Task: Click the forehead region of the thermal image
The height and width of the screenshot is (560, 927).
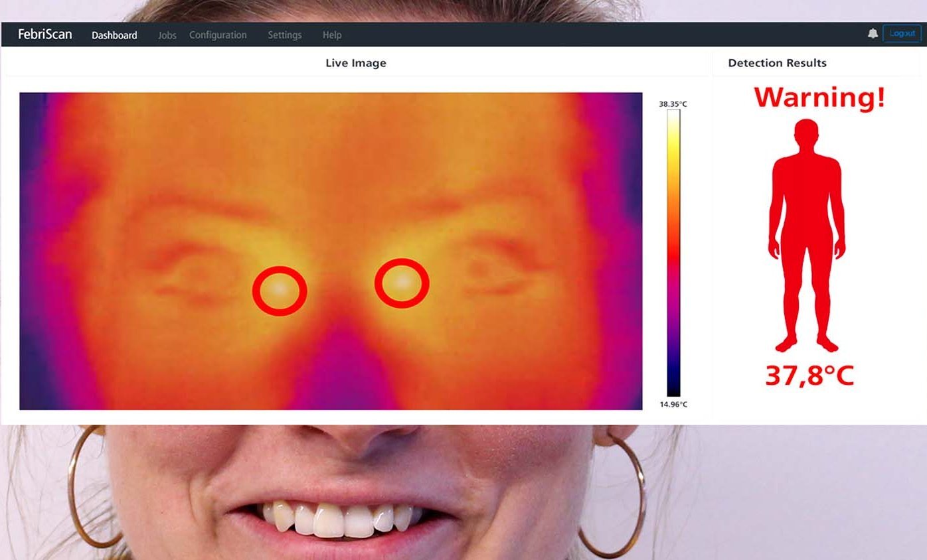Action: coord(332,146)
